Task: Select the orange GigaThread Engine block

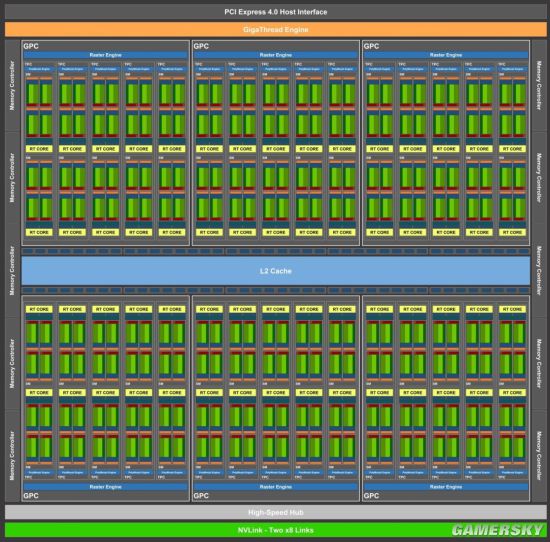Action: pyautogui.click(x=275, y=29)
